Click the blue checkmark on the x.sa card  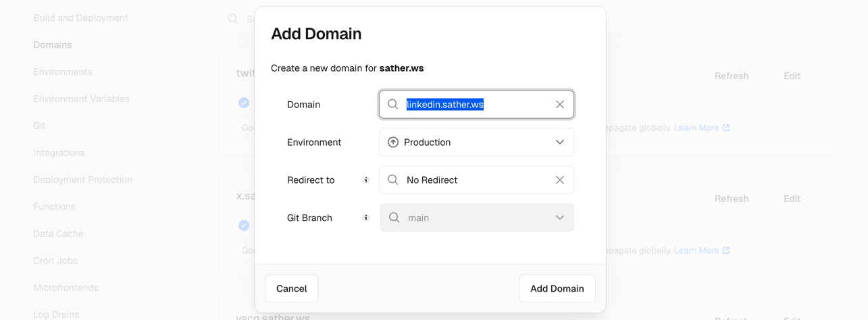pyautogui.click(x=244, y=225)
